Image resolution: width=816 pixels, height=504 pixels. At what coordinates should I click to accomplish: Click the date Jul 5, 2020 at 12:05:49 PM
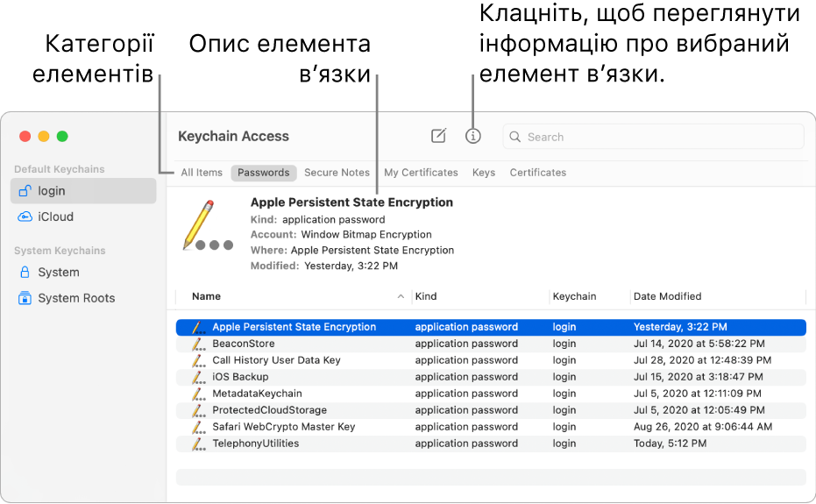click(699, 410)
